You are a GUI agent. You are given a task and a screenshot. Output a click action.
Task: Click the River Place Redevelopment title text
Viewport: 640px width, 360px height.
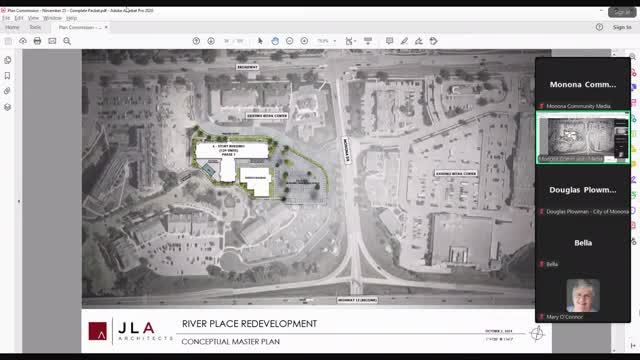[249, 324]
